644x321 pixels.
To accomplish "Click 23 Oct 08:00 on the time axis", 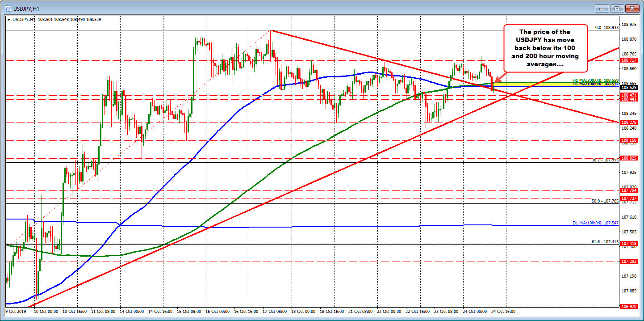I will click(447, 311).
